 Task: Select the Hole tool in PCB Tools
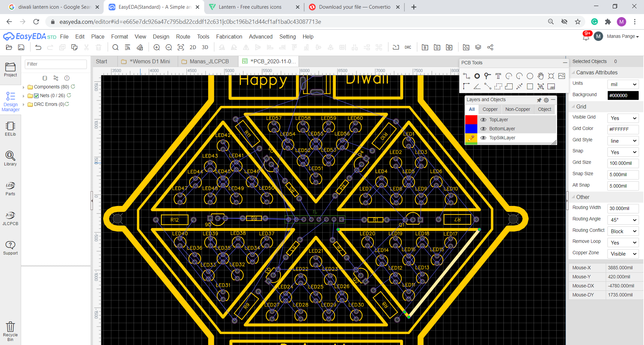(x=551, y=76)
